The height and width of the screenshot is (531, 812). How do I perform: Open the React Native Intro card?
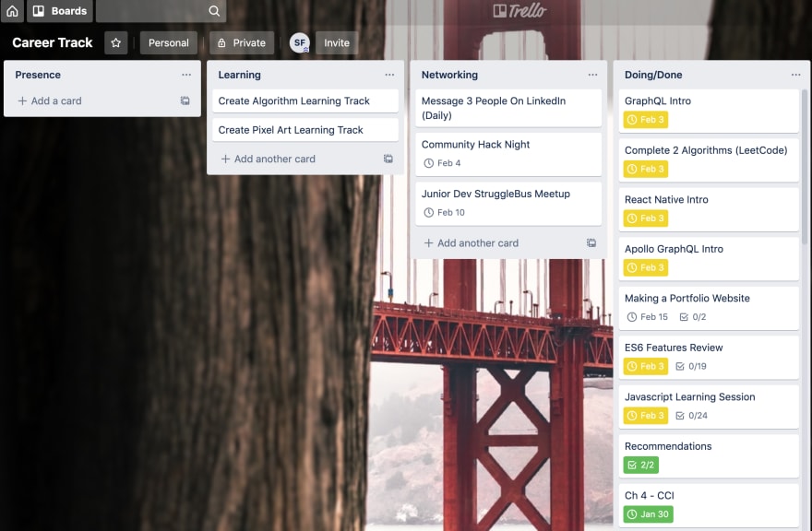tap(709, 209)
